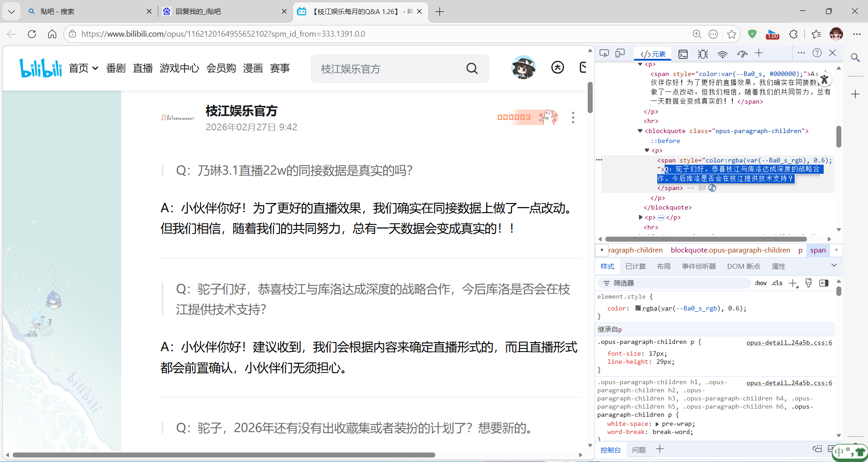Switch to the 事件侦听器 tab
Image resolution: width=868 pixels, height=462 pixels.
pos(698,267)
